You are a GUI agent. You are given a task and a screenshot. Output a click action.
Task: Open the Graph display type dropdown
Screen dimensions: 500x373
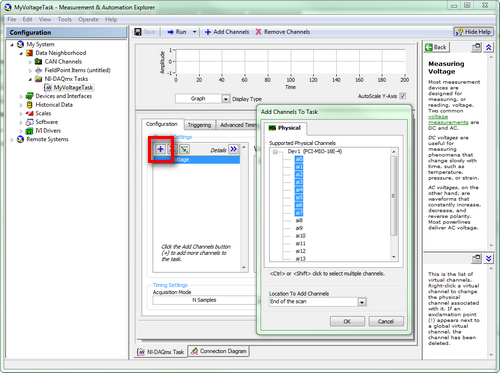226,99
